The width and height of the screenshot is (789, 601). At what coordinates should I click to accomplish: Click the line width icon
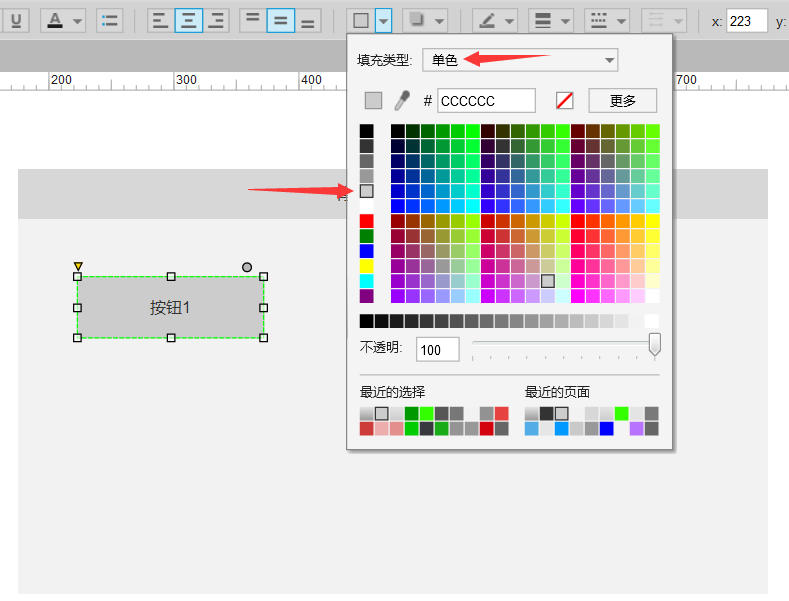[x=543, y=21]
